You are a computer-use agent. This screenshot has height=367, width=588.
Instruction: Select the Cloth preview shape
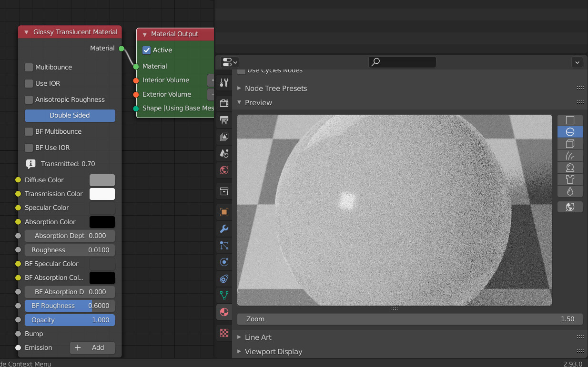[570, 179]
